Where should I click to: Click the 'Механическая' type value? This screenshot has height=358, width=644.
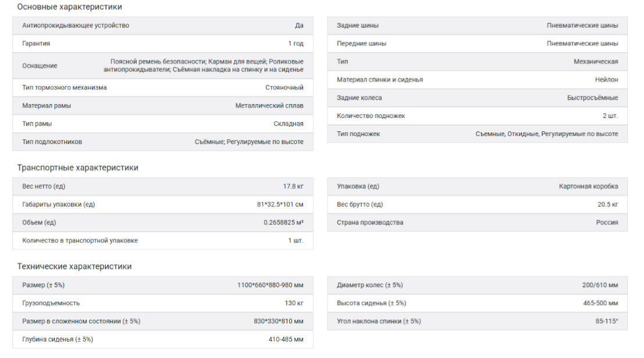[596, 62]
